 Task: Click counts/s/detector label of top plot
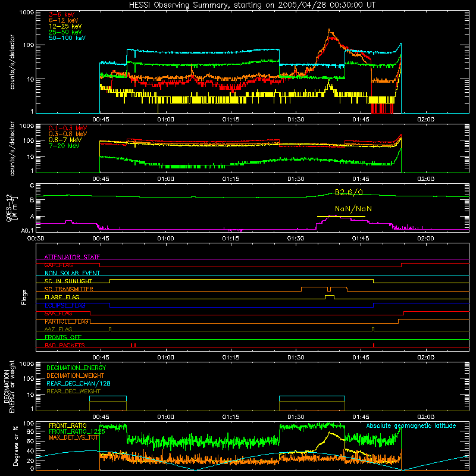[x=12, y=62]
